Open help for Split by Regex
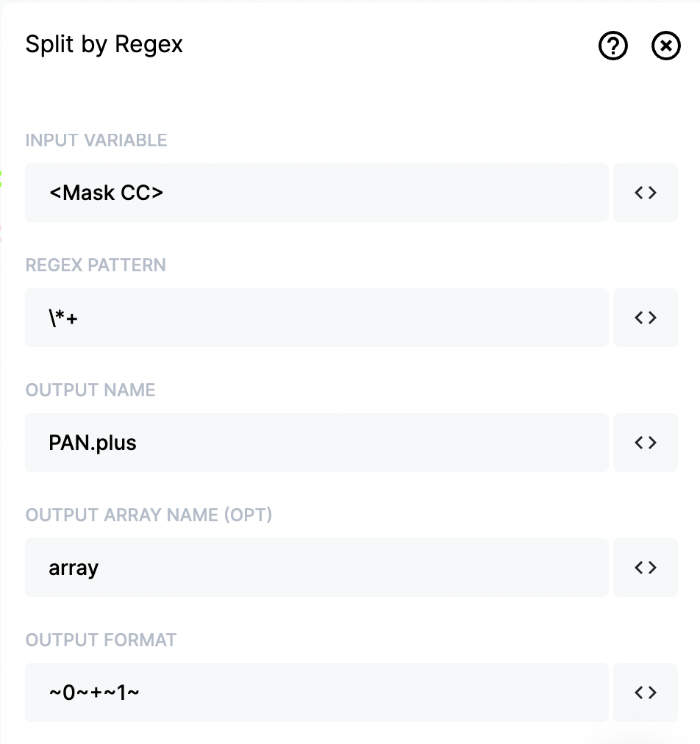The width and height of the screenshot is (700, 744). 612,46
